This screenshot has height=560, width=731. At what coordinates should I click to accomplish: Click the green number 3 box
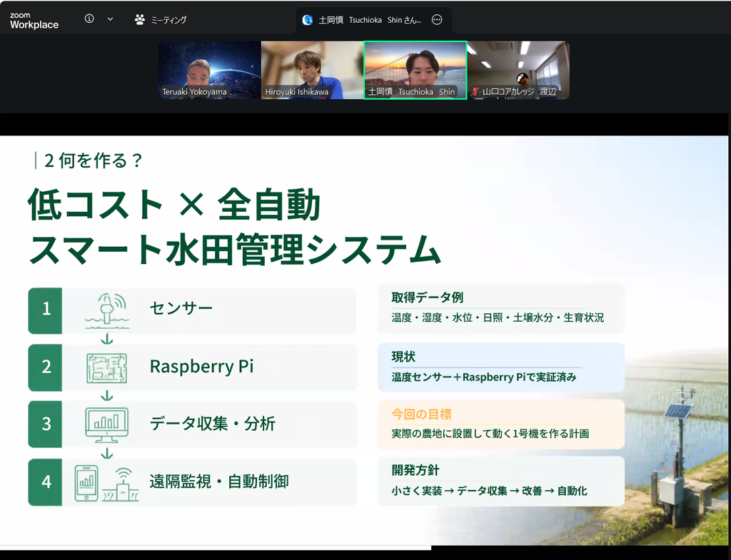45,424
